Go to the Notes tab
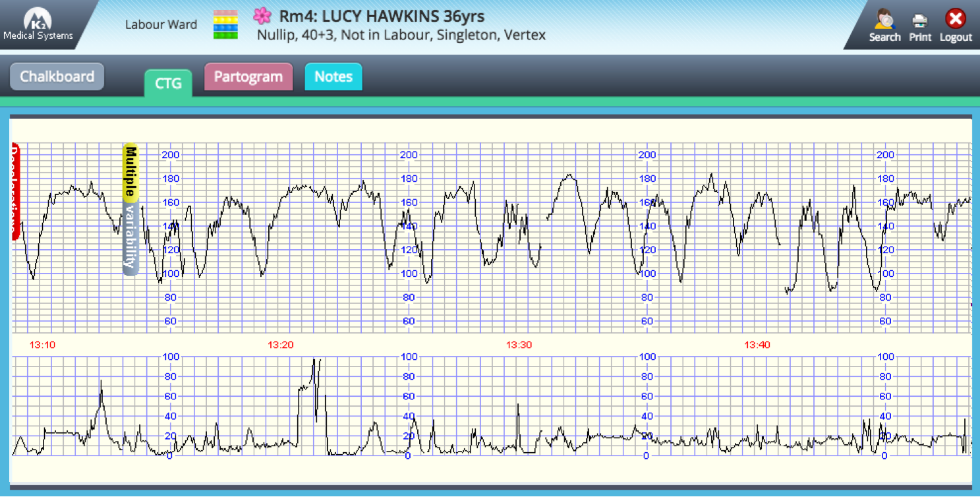The width and height of the screenshot is (980, 497). [333, 76]
